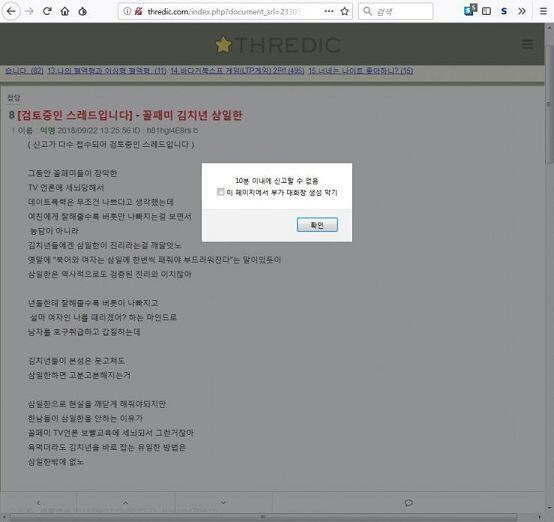Click the horizontal scrollbar at the bottom
554x522 pixels.
(x=263, y=517)
